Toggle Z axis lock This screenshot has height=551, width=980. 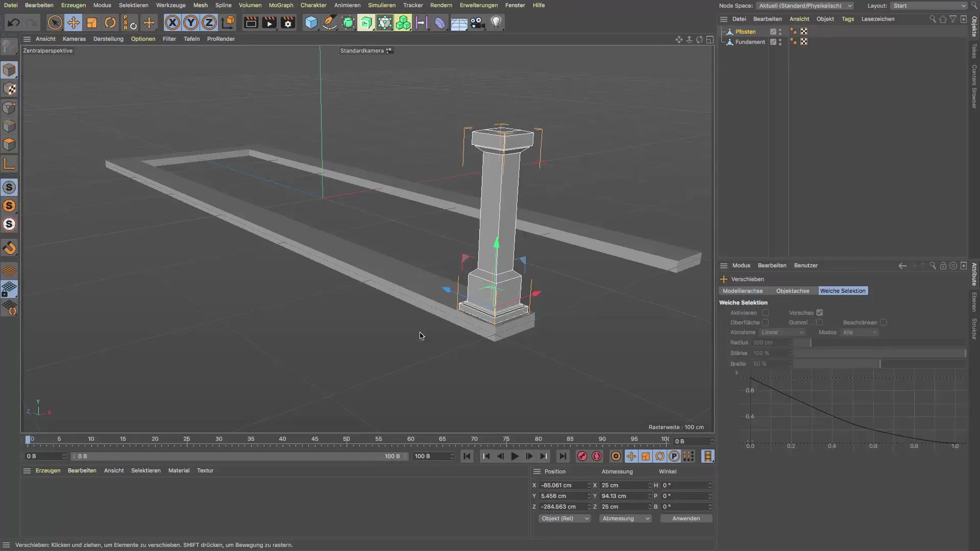209,22
